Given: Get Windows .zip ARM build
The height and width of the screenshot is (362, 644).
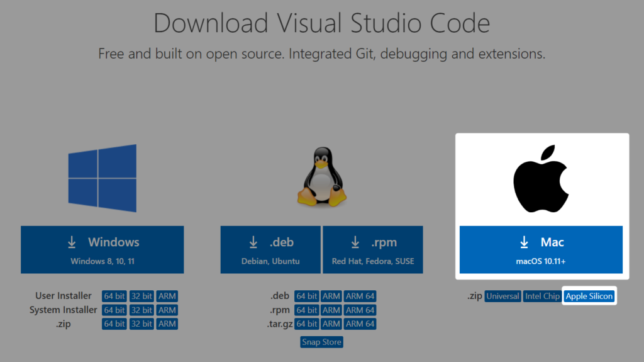Looking at the screenshot, I should (x=167, y=324).
